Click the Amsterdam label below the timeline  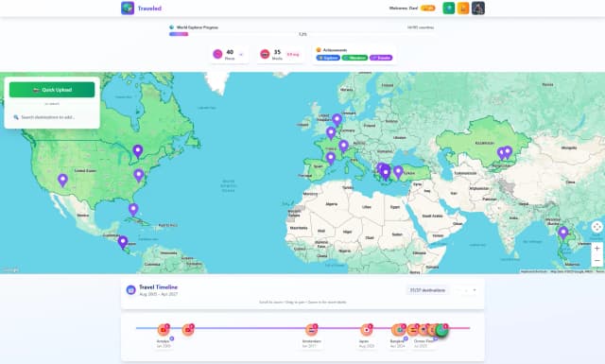[311, 341]
